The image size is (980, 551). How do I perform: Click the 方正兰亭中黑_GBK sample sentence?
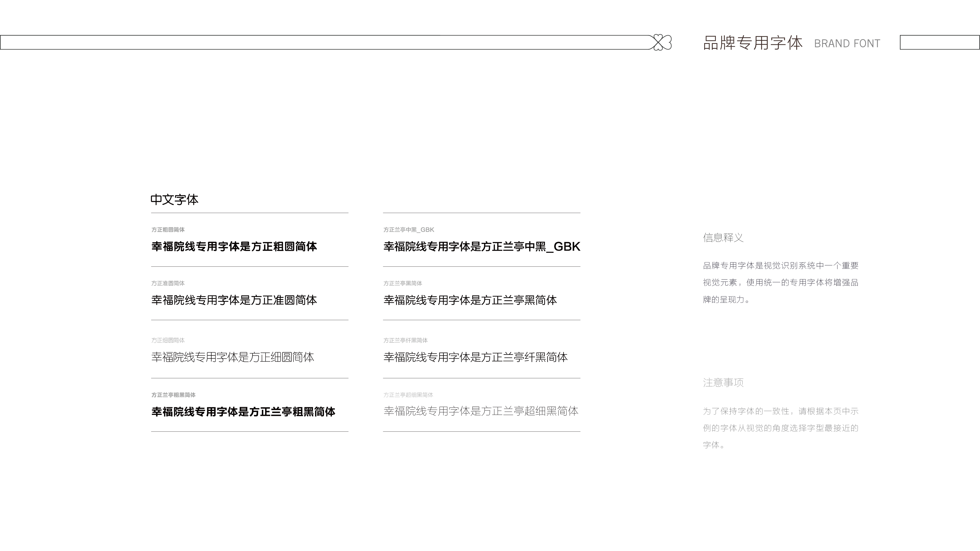pos(482,247)
